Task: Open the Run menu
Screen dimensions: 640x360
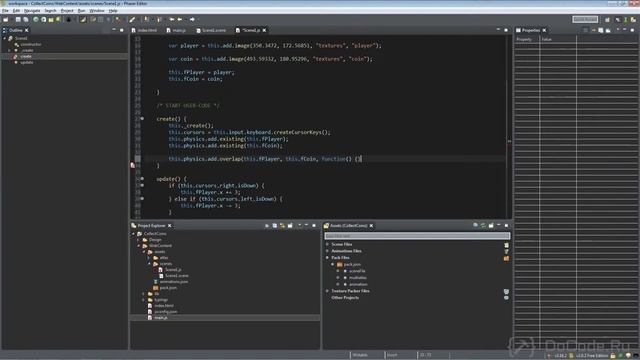Action: [x=82, y=11]
